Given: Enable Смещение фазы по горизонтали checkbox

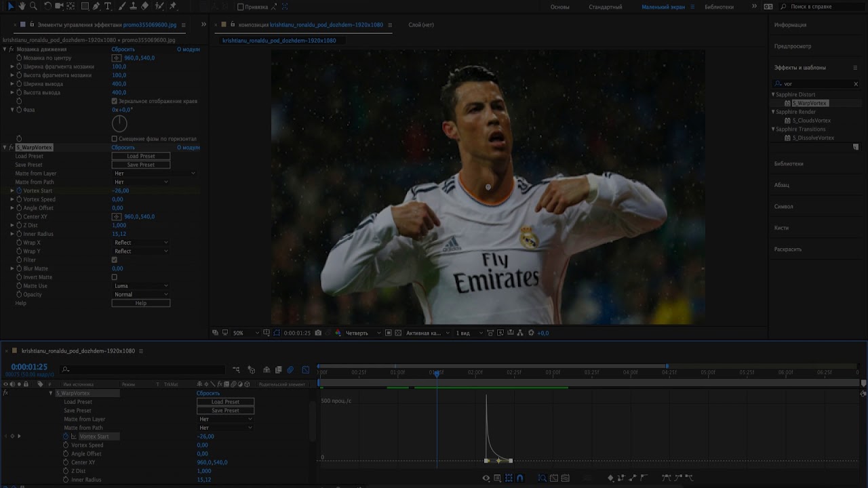Looking at the screenshot, I should click(115, 139).
